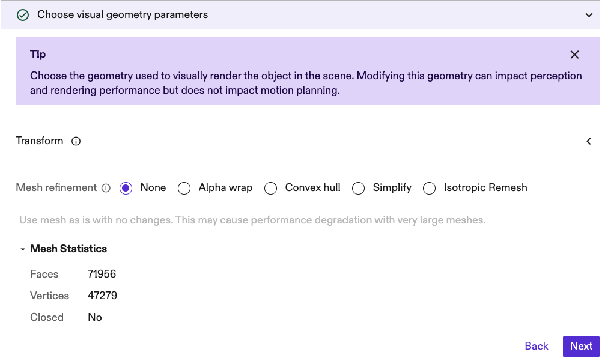This screenshot has width=608, height=364.
Task: Collapse the visual geometry parameters section chevron
Action: pos(589,15)
